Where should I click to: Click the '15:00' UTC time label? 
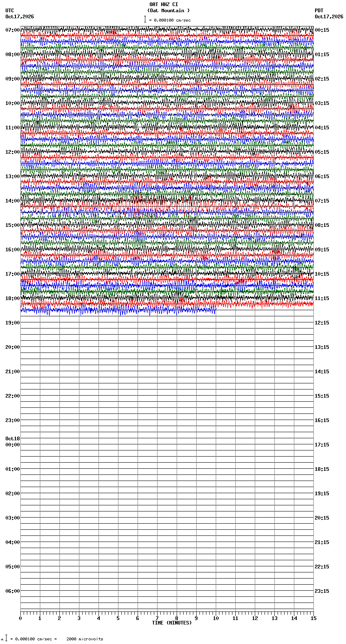click(x=13, y=225)
